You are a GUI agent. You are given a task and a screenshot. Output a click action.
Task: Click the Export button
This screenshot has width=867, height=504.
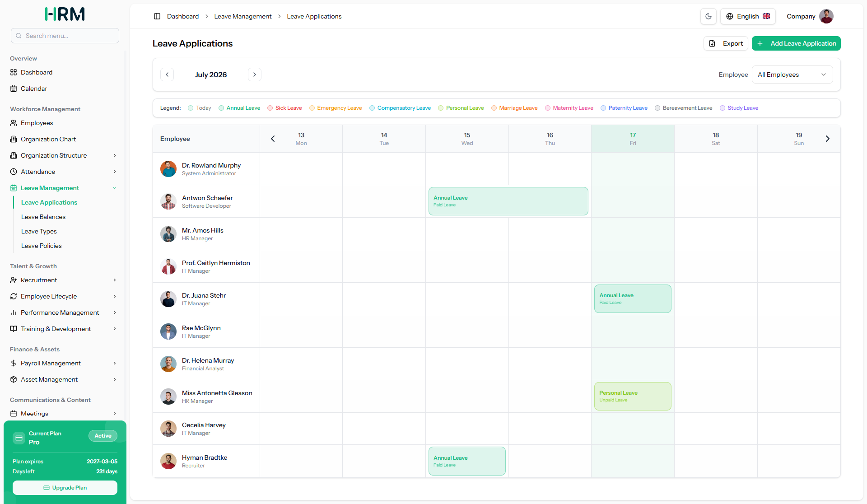coord(726,43)
